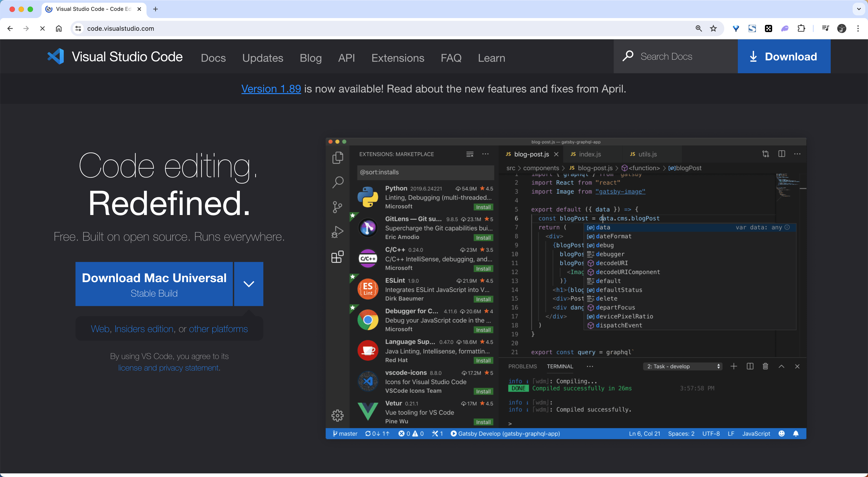Bookmark this page with the star icon
This screenshot has width=868, height=477.
[x=713, y=29]
